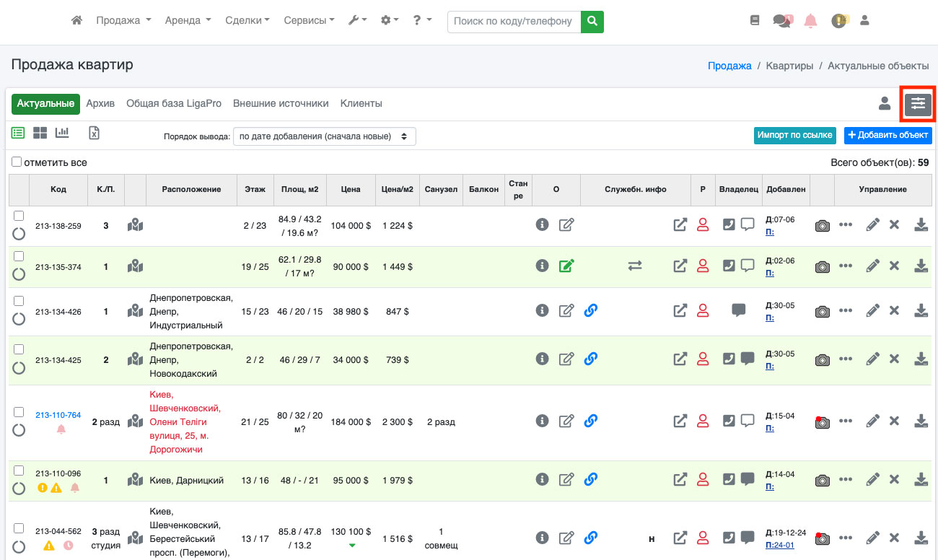Click pencil edit icon for listing 213-134-426
The height and width of the screenshot is (560, 938).
coord(872,310)
